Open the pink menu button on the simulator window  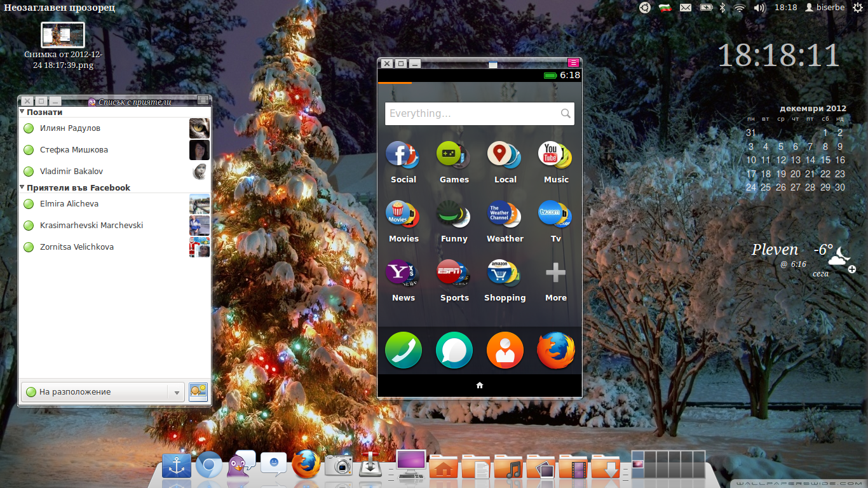tap(573, 62)
